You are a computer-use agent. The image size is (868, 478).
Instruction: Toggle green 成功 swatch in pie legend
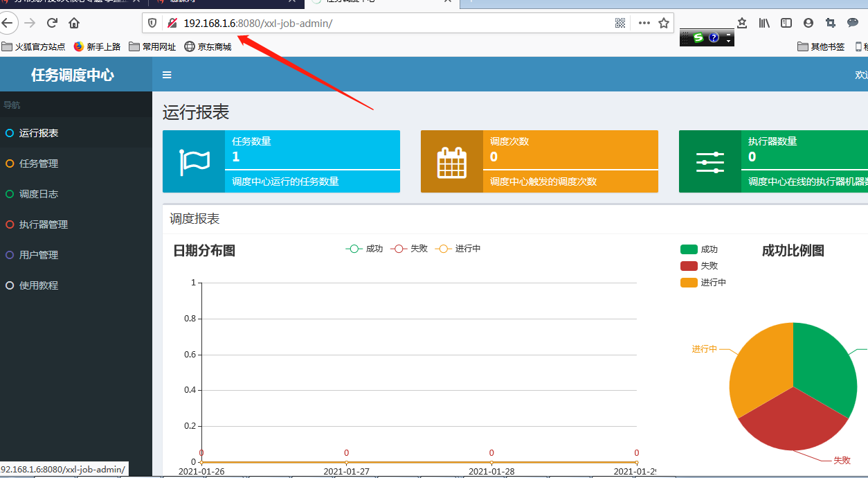[689, 249]
